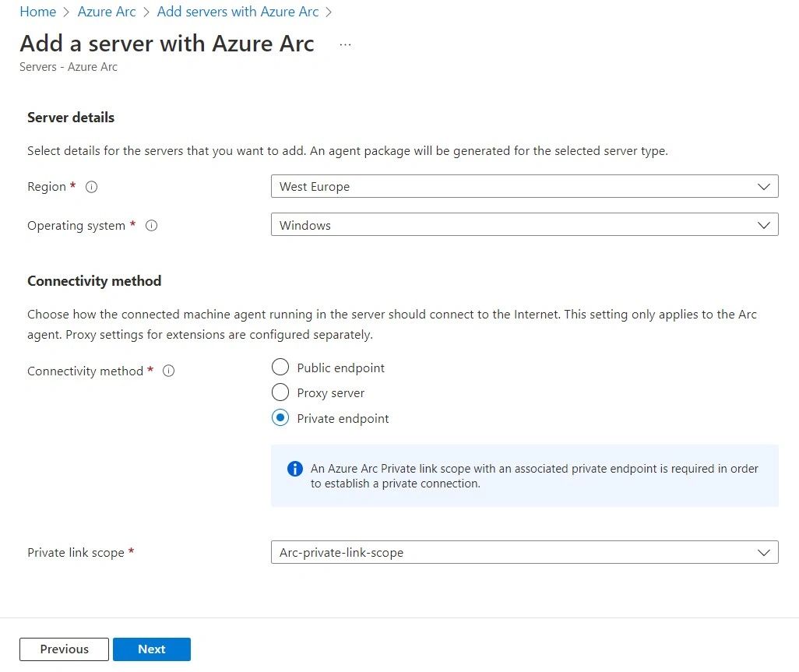Image resolution: width=799 pixels, height=672 pixels.
Task: Click the Proxy server label text
Action: (x=331, y=393)
